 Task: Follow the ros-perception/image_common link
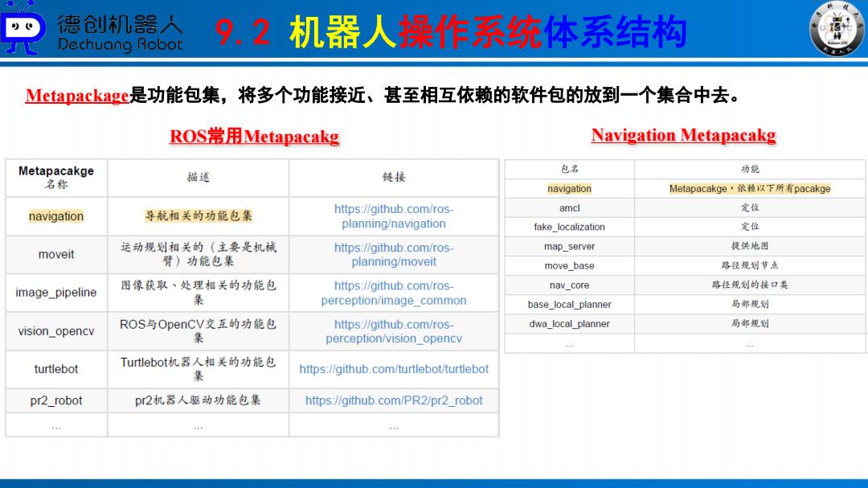click(x=394, y=293)
